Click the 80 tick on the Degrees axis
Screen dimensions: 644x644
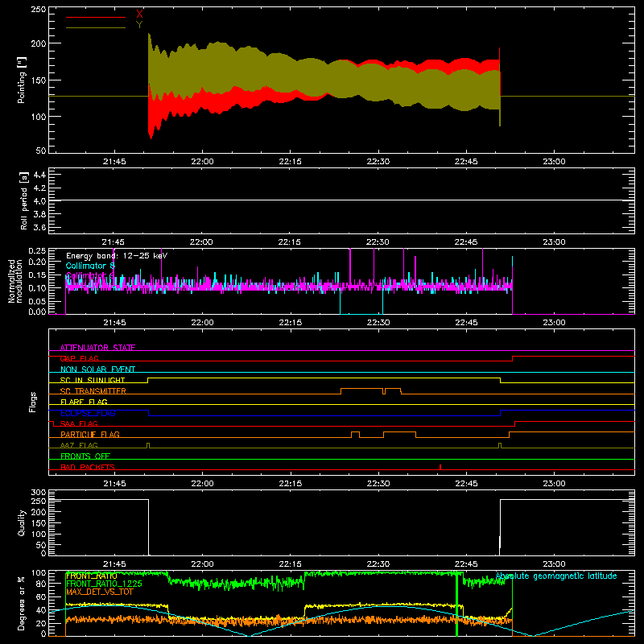pos(41,584)
